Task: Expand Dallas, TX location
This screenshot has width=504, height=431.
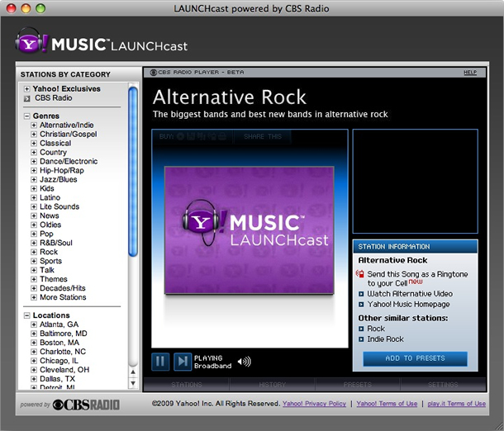Action: (34, 379)
